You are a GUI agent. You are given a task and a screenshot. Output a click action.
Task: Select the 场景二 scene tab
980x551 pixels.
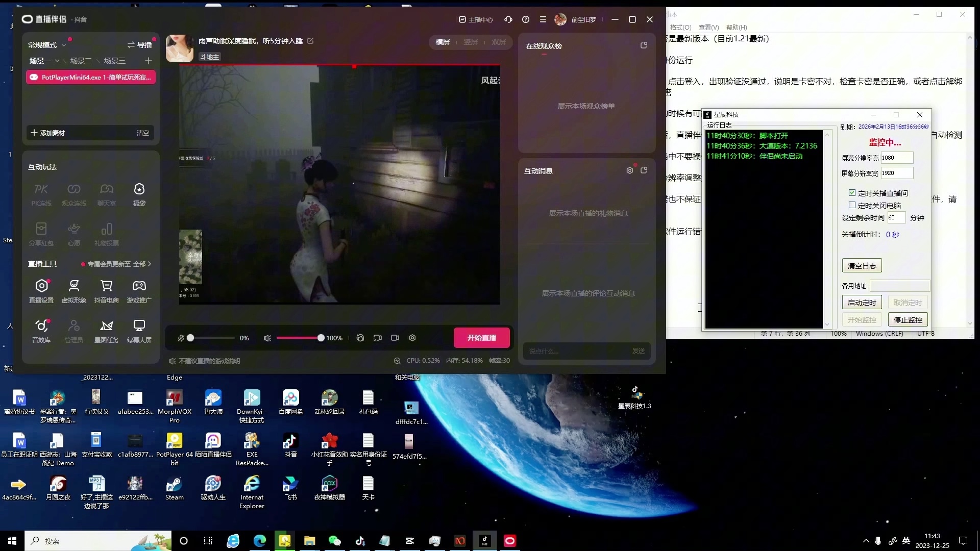[x=81, y=61]
